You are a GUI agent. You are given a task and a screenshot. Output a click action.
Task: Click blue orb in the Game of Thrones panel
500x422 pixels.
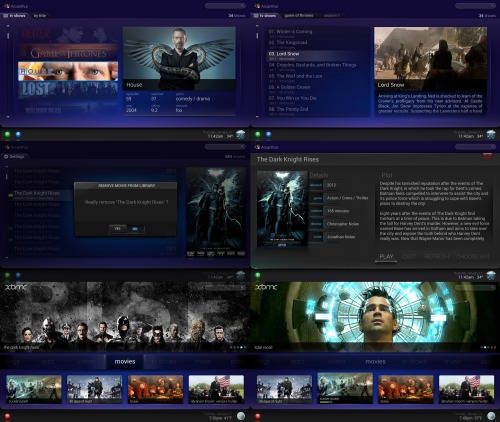(x=268, y=134)
